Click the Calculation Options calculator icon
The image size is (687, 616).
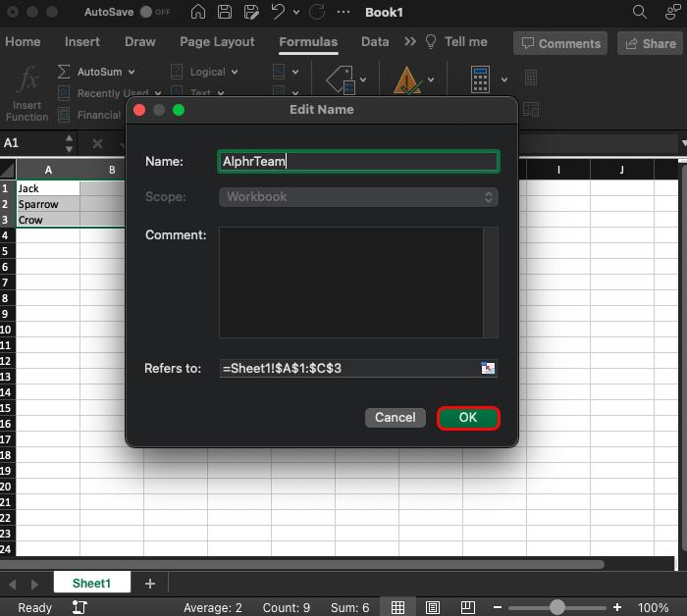[x=480, y=79]
